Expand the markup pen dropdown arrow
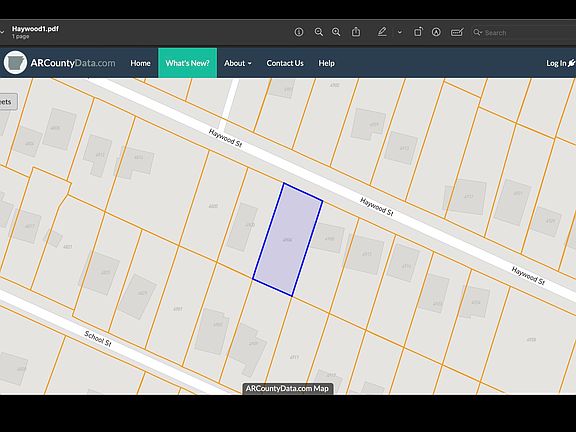 click(400, 32)
